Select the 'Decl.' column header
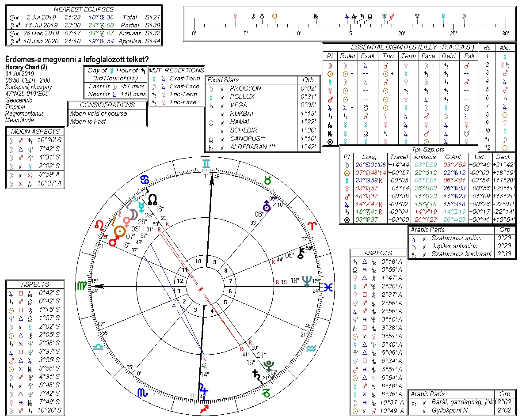The width and height of the screenshot is (522, 420). point(503,157)
